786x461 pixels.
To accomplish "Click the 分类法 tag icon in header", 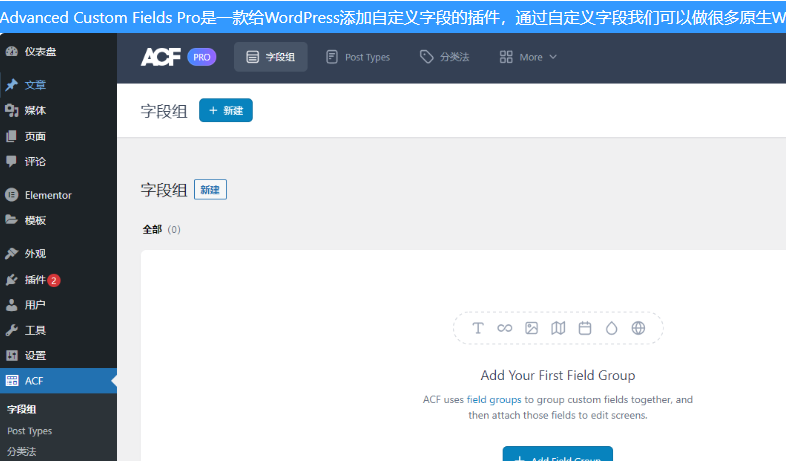I will (427, 57).
